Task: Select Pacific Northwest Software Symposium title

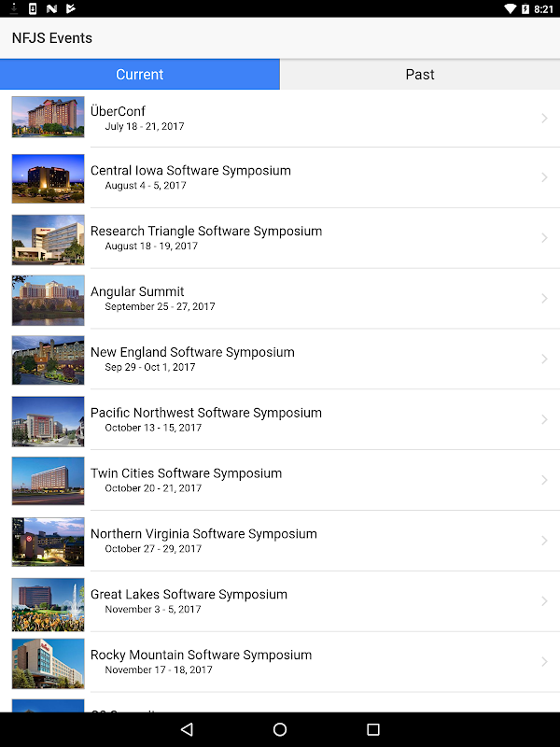Action: 206,413
